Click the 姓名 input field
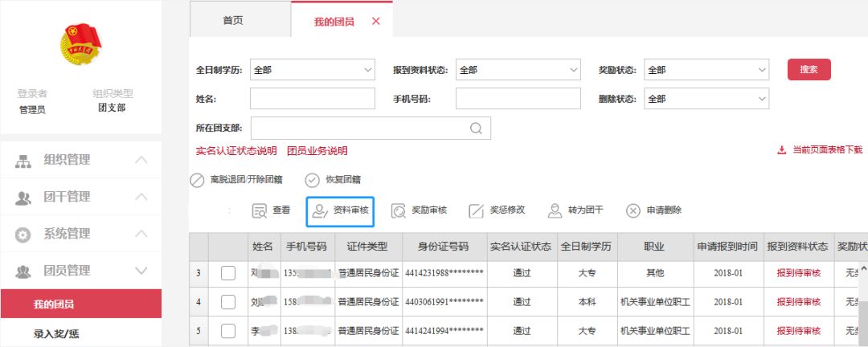 [x=312, y=99]
